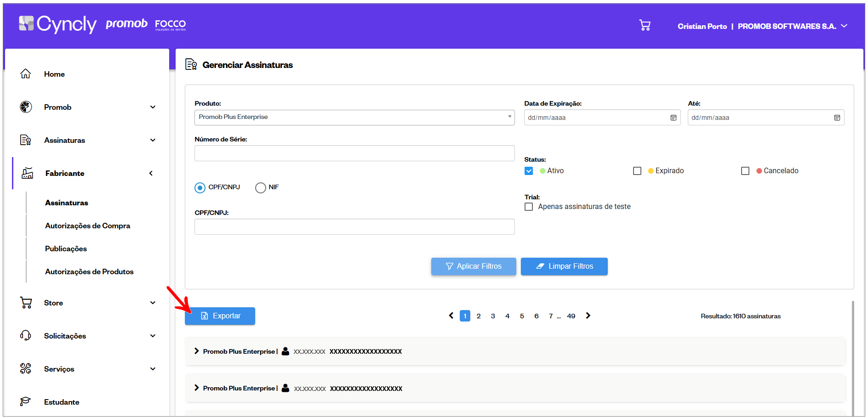Go to next page with right arrow
The image size is (868, 418).
(588, 316)
